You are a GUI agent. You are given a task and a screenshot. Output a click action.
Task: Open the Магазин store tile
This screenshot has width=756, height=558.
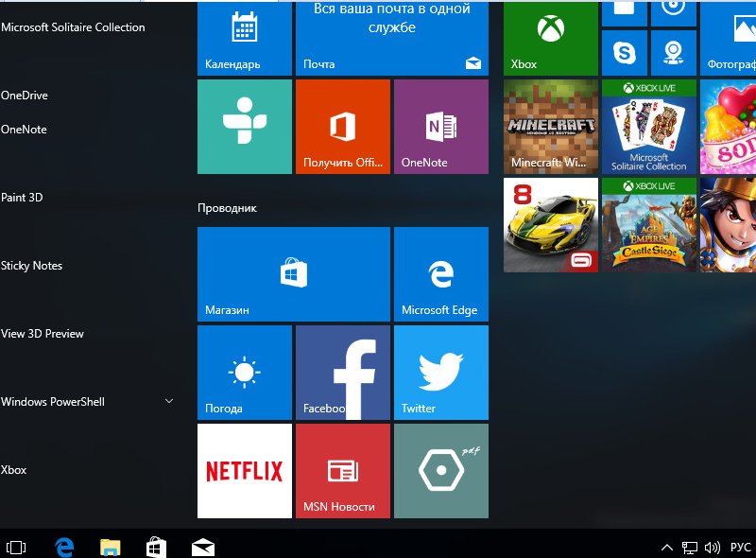294,274
